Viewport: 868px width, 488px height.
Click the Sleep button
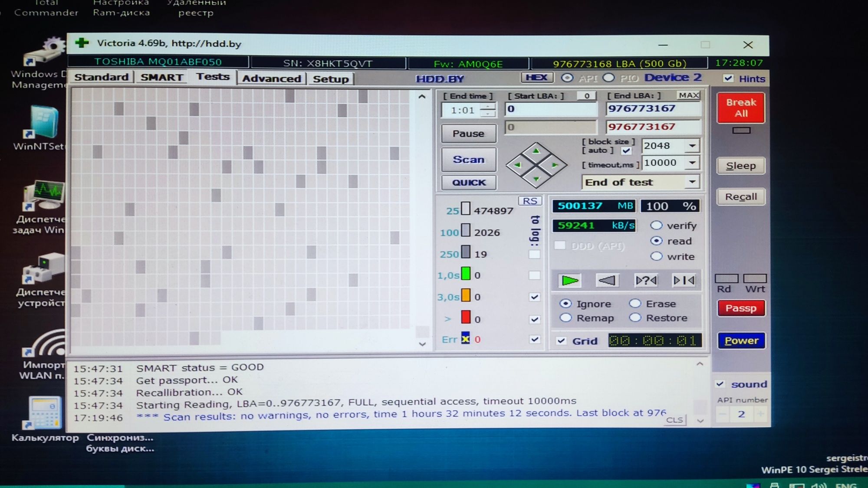click(x=741, y=166)
